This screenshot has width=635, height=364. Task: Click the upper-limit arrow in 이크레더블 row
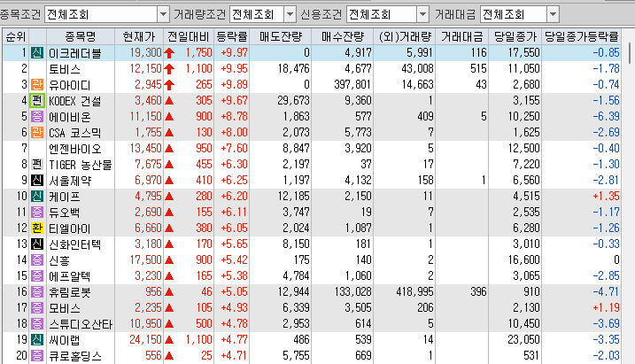point(169,53)
